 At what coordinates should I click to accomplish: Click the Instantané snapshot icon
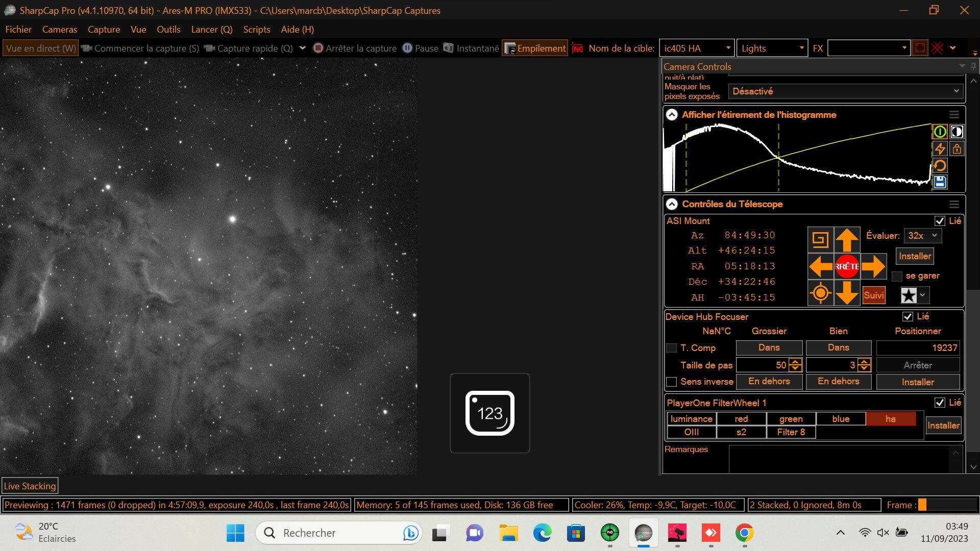(448, 48)
